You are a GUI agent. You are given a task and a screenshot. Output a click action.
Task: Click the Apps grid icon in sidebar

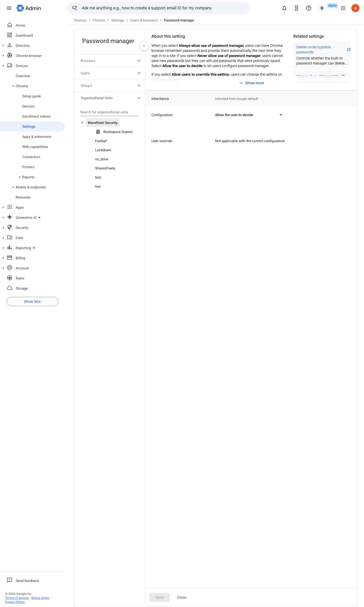click(x=10, y=207)
